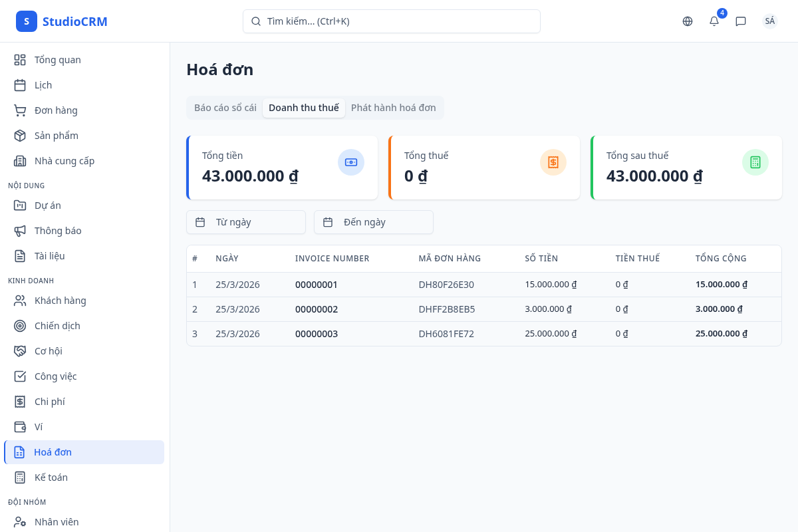Open the language globe icon
The height and width of the screenshot is (532, 798).
(x=688, y=21)
